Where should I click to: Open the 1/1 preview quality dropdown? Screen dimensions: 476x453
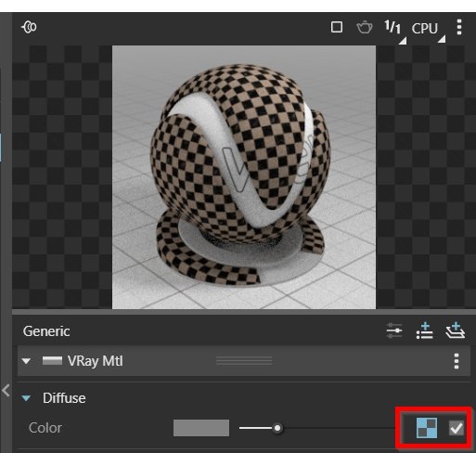[395, 31]
